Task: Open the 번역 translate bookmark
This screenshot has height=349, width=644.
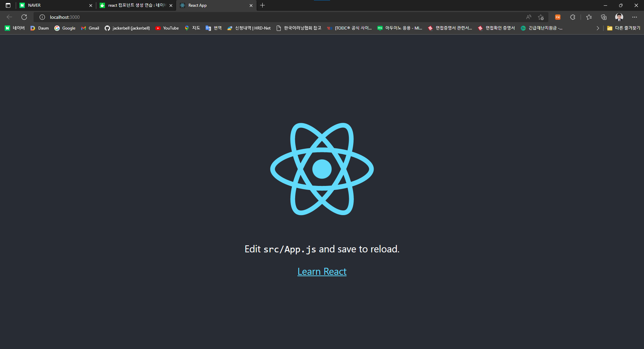Action: [x=214, y=28]
